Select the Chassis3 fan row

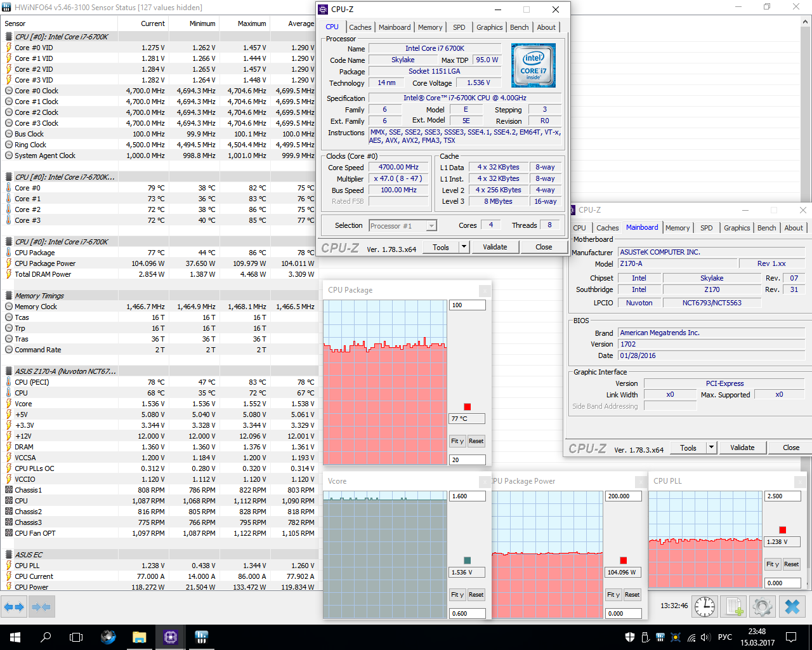pyautogui.click(x=159, y=522)
